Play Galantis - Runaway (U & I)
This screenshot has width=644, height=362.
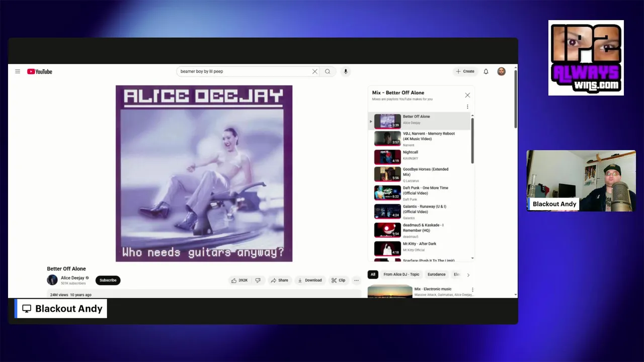tap(420, 212)
